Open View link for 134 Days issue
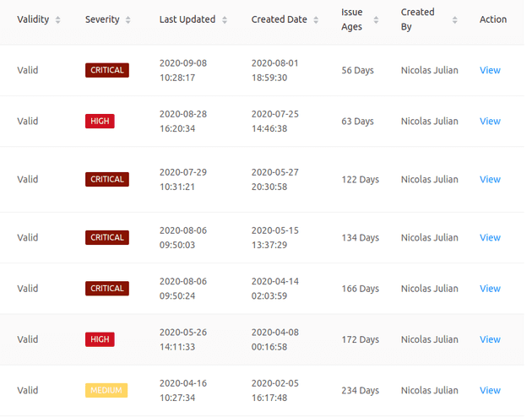 (x=490, y=237)
